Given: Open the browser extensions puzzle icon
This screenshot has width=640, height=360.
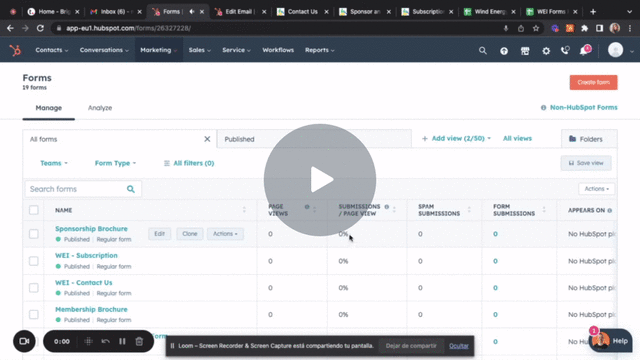Looking at the screenshot, I should click(x=584, y=28).
